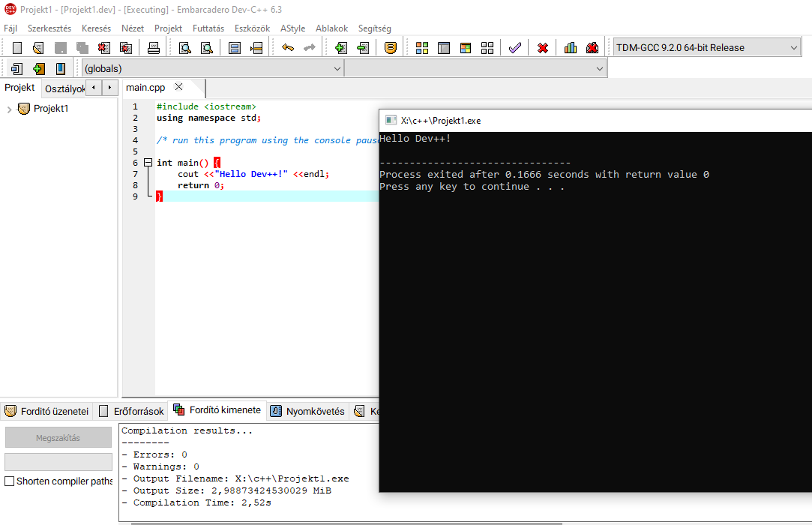Click the Save All files icon
This screenshot has width=812, height=525.
[82, 48]
